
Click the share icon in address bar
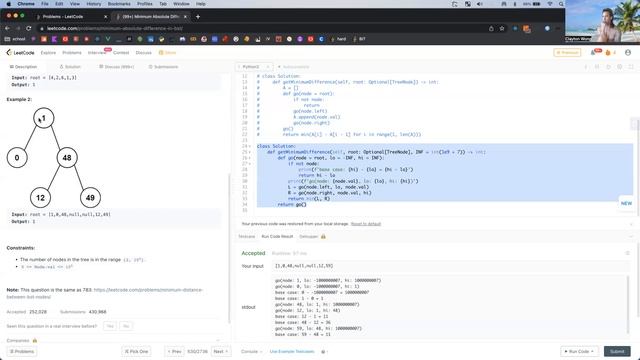[491, 29]
